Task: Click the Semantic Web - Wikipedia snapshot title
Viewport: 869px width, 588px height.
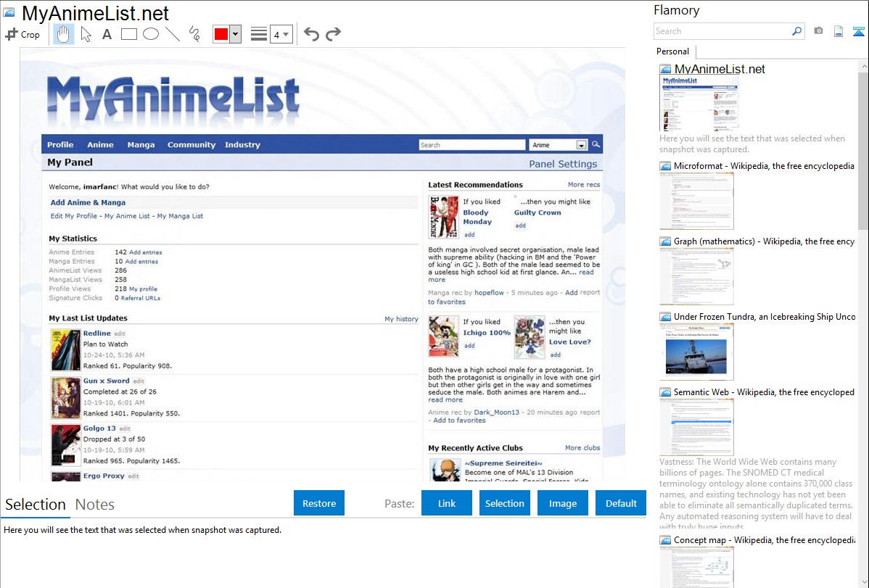Action: coord(764,392)
